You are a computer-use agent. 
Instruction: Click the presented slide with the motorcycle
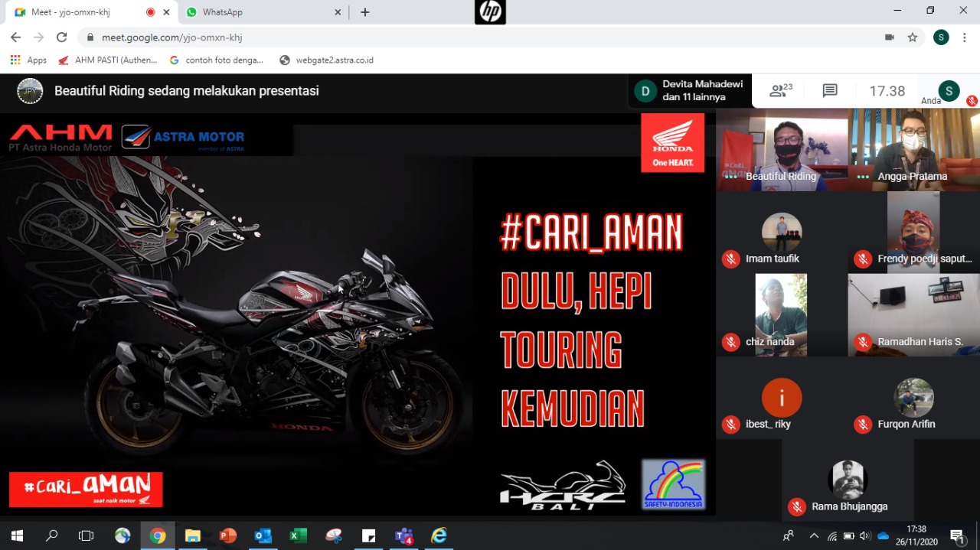[358, 314]
